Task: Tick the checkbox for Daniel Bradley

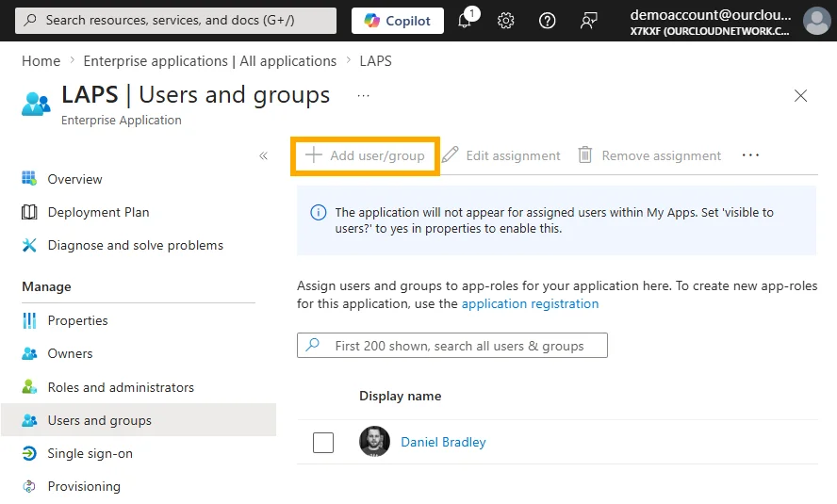Action: (x=323, y=442)
